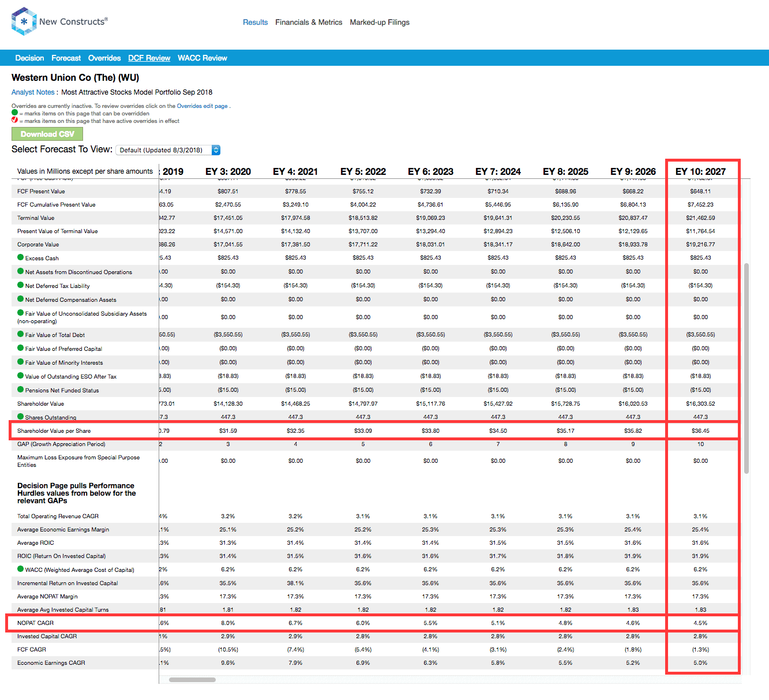Click green dot beside Shares Outstanding

coord(21,417)
